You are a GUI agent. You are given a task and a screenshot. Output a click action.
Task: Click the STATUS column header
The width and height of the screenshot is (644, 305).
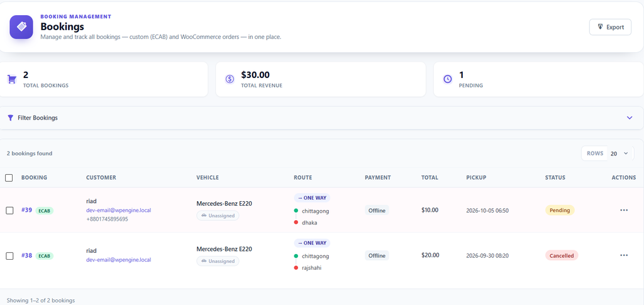tap(555, 178)
